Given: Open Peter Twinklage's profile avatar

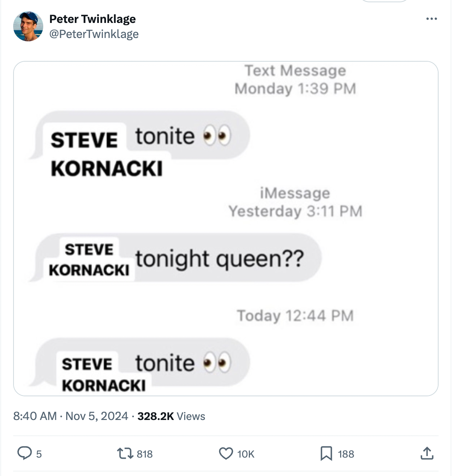Looking at the screenshot, I should pos(28,26).
